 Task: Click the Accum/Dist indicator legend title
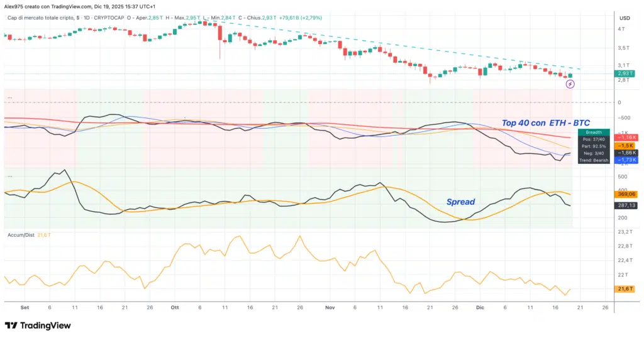click(x=20, y=234)
